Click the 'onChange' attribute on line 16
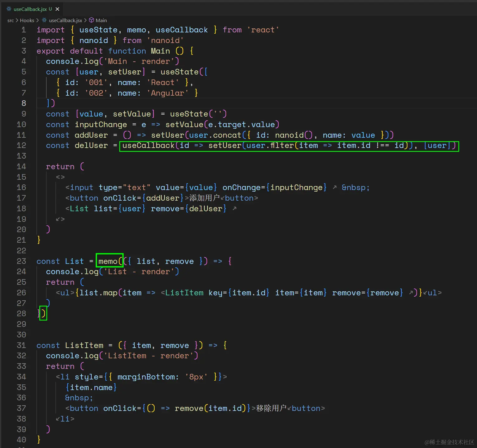Viewport: 477px width, 448px height. pos(242,188)
